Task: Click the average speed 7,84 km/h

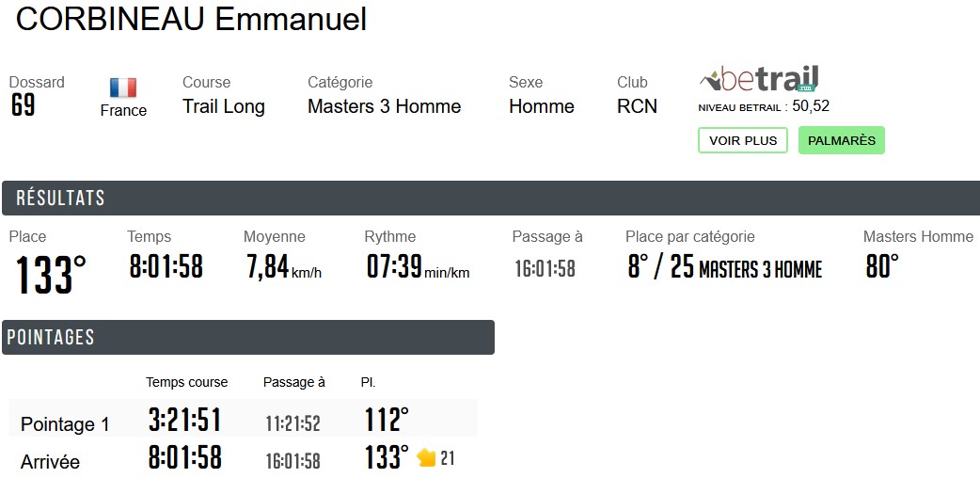Action: pyautogui.click(x=282, y=268)
